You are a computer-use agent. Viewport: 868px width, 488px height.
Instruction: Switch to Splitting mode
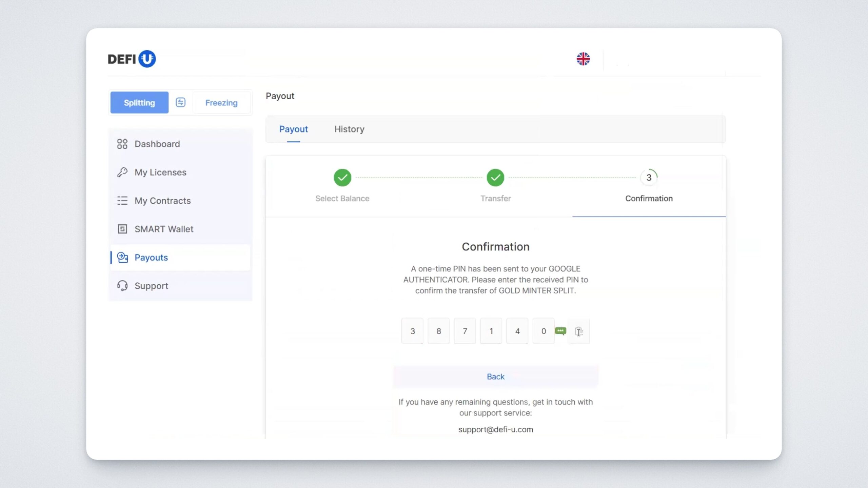pyautogui.click(x=139, y=102)
